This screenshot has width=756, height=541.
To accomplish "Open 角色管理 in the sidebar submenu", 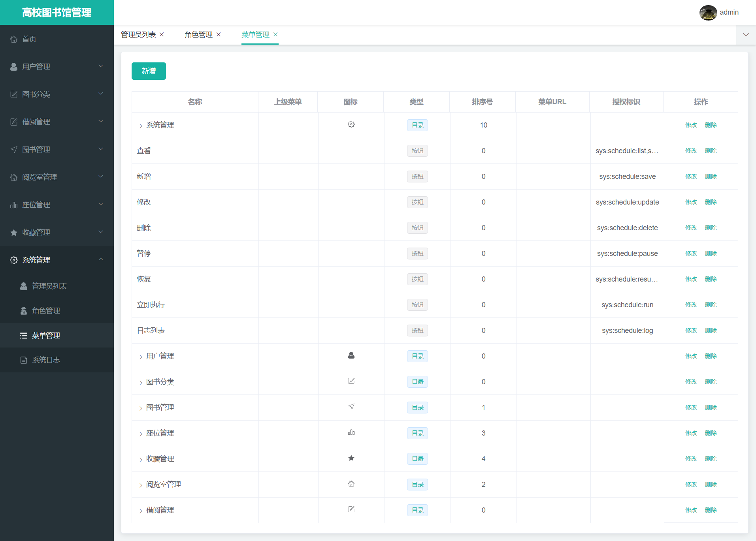I will (57, 311).
